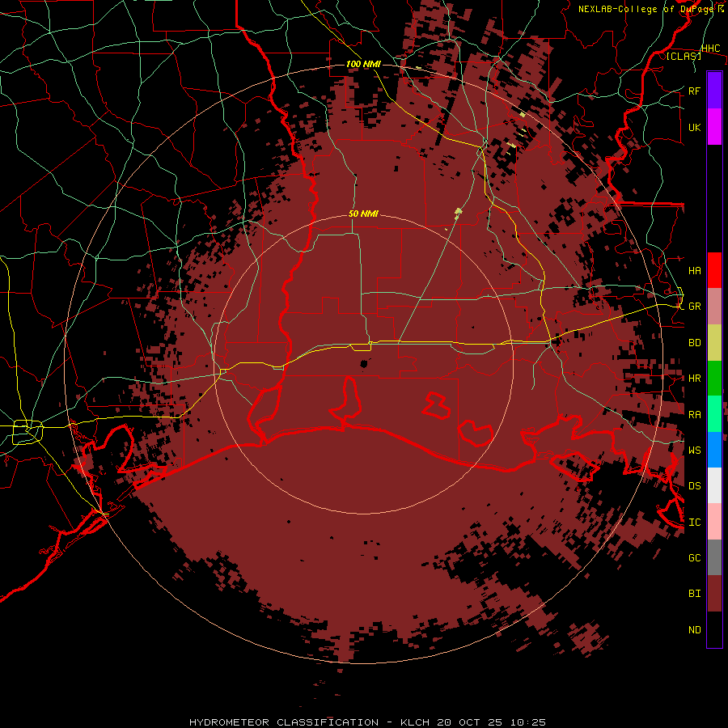Click the GC legend label
The width and height of the screenshot is (728, 728).
tap(694, 557)
